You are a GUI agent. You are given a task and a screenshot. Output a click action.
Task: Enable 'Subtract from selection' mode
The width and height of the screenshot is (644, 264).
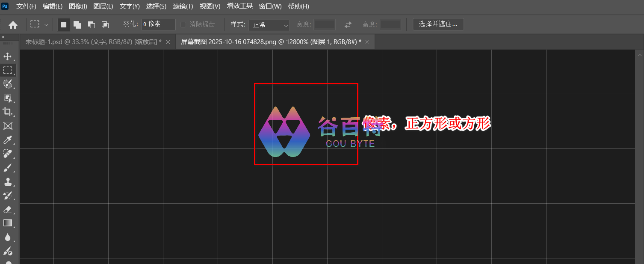91,25
